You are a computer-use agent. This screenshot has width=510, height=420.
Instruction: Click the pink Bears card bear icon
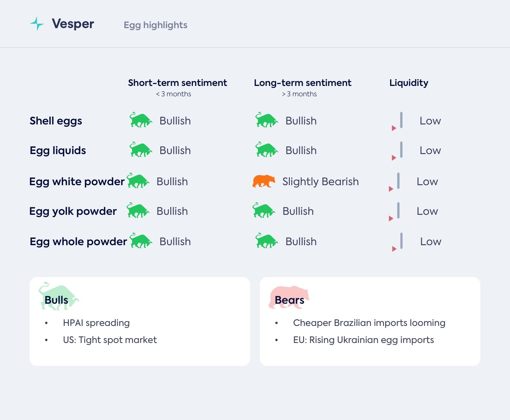[x=289, y=297]
